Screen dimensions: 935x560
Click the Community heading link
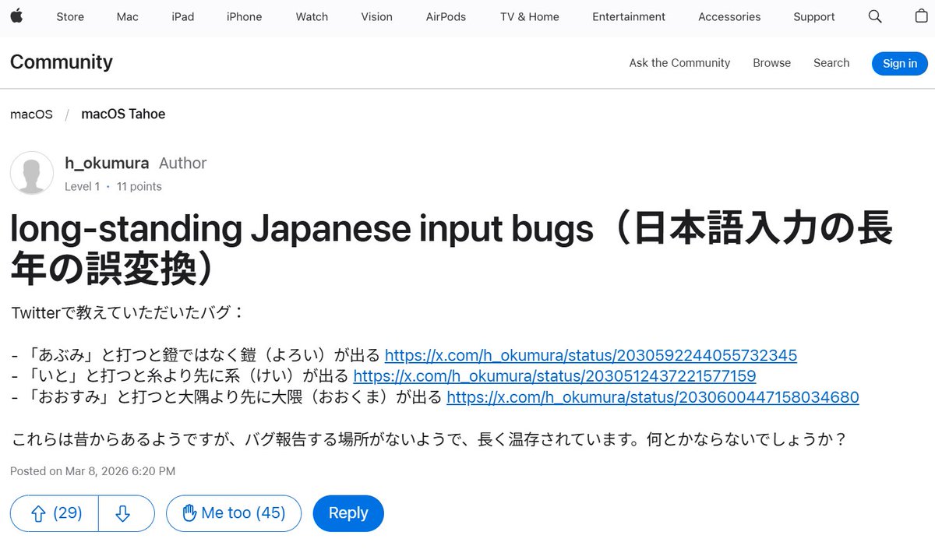click(62, 62)
